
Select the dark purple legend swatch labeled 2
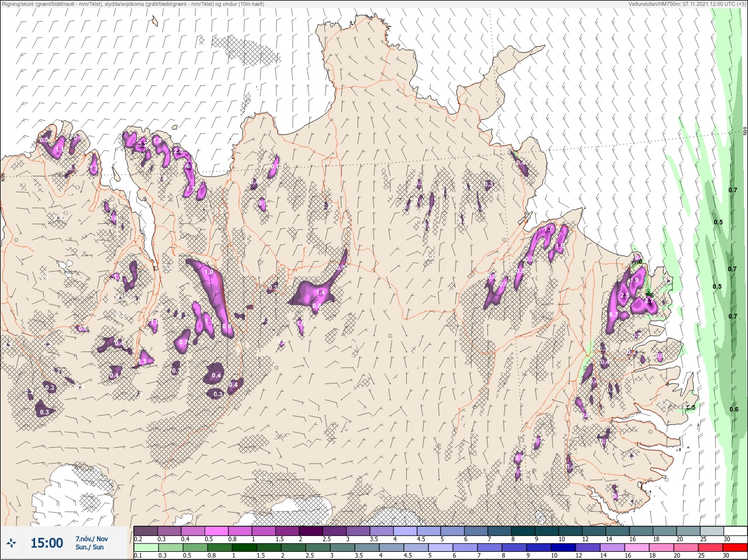tap(311, 531)
